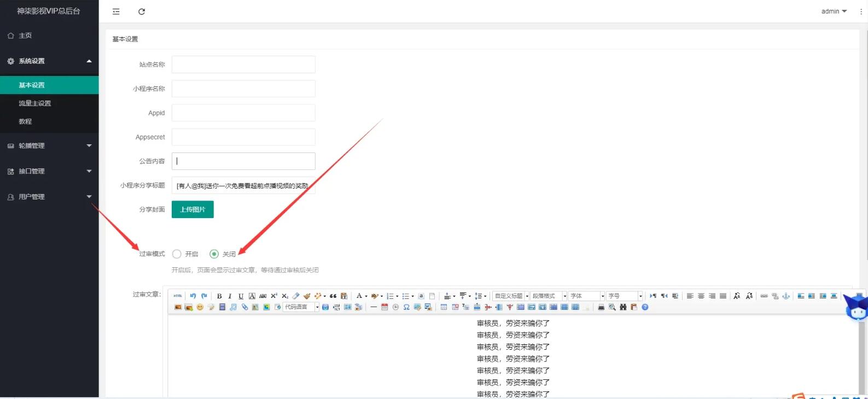Switch editor to HTML source mode
868x399 pixels.
(x=178, y=296)
